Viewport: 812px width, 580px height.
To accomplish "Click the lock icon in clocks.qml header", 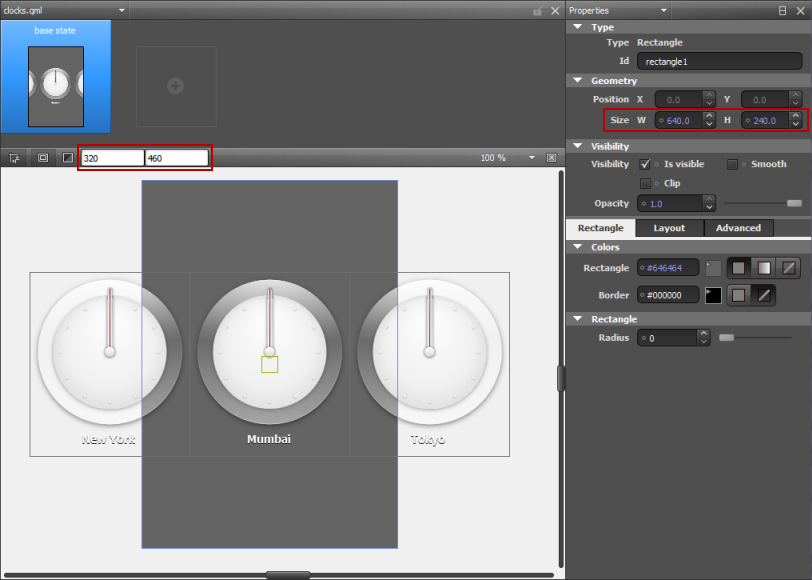I will pyautogui.click(x=538, y=10).
